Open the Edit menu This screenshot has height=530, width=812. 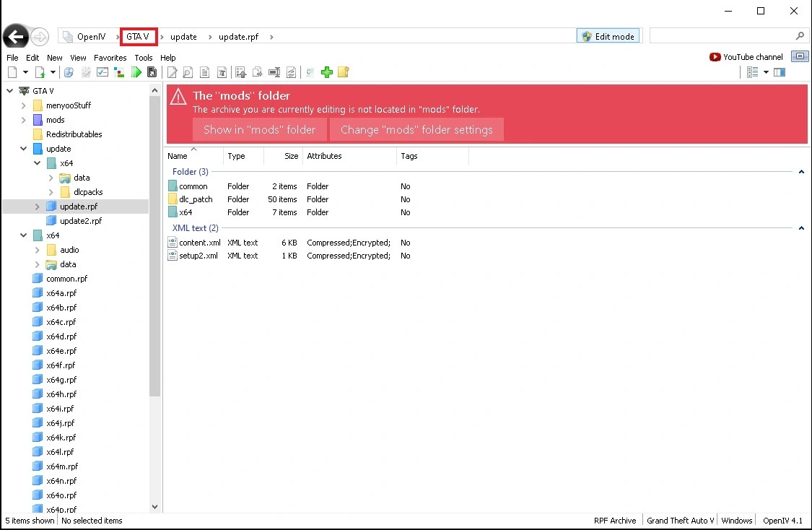click(32, 58)
